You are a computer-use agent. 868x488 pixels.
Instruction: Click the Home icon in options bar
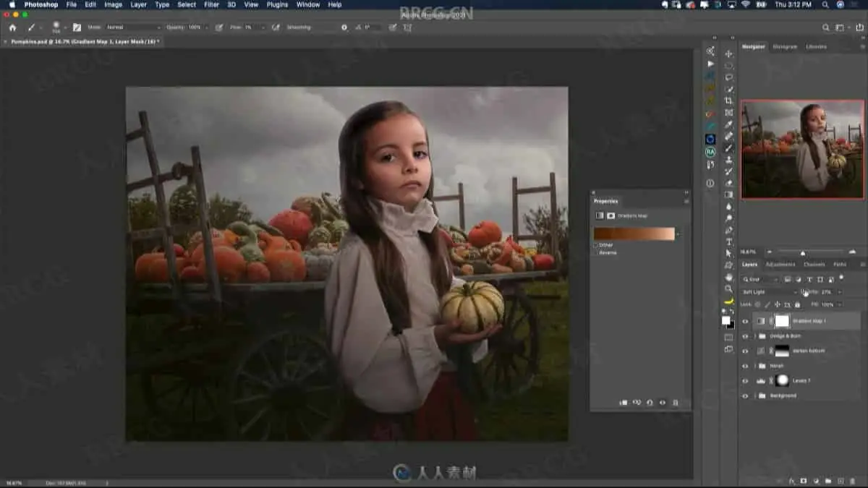[x=12, y=27]
